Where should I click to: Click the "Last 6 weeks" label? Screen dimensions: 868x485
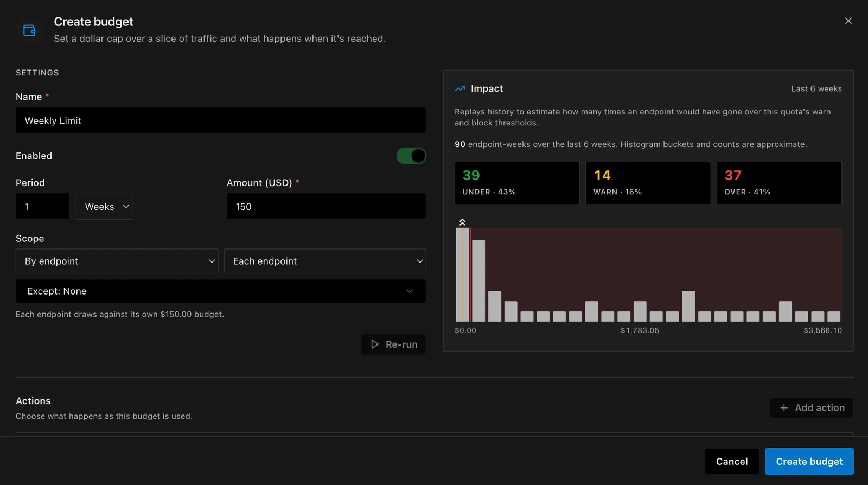coord(816,88)
